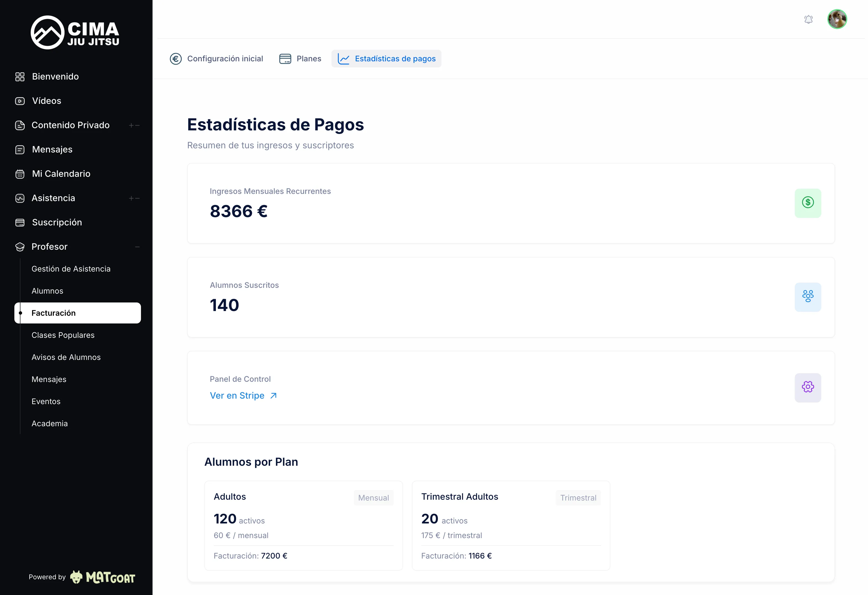Click the green dollar icon on Ingresos card

point(808,203)
